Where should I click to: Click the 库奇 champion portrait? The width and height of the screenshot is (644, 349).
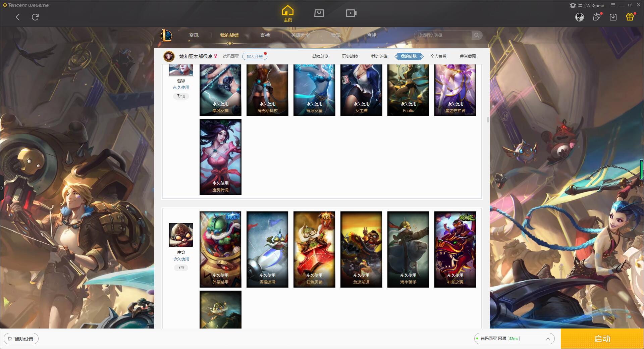click(x=181, y=235)
